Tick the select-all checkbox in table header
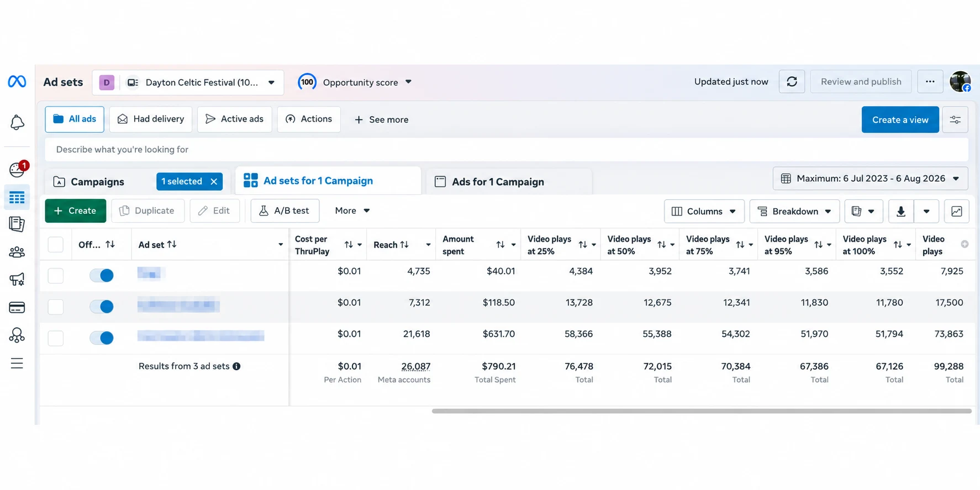 (56, 244)
